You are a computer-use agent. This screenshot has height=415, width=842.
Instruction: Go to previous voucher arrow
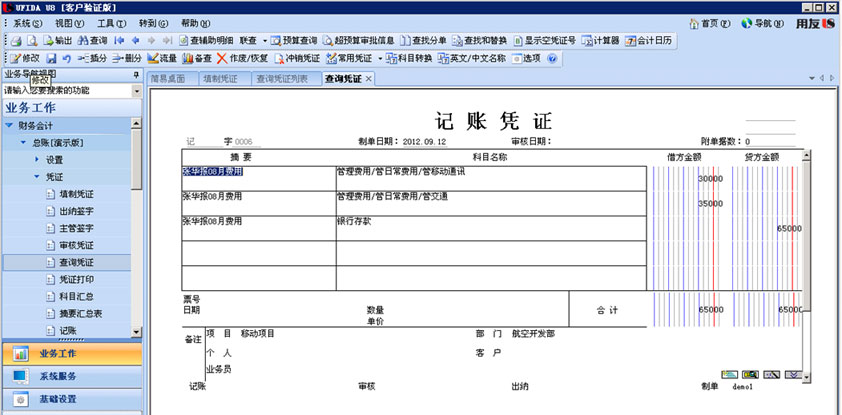(x=135, y=41)
